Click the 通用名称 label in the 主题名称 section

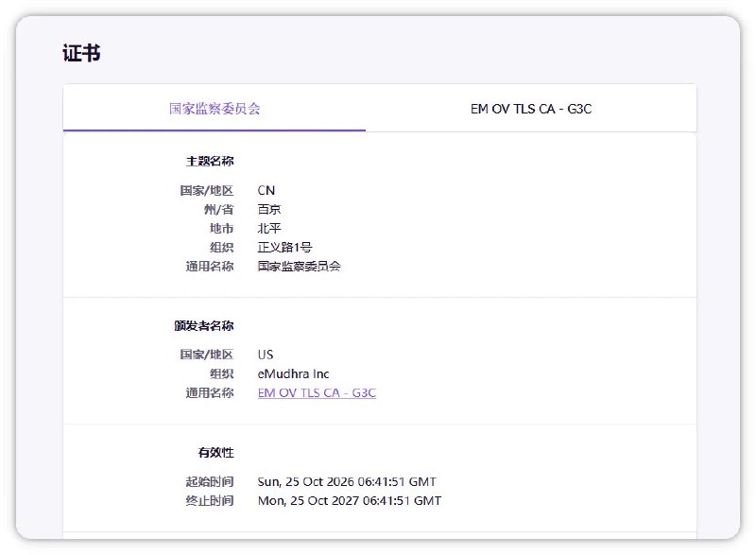pos(210,267)
